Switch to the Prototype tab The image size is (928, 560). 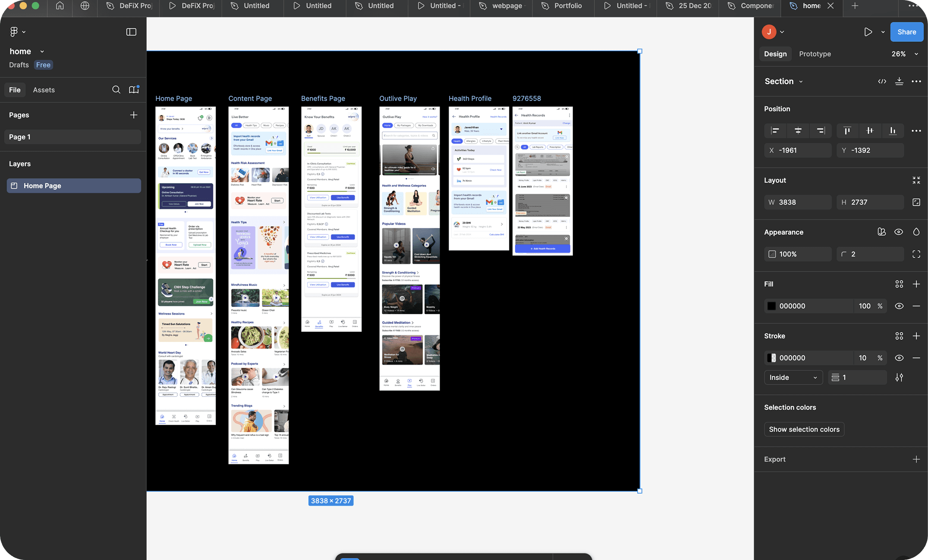pyautogui.click(x=815, y=54)
